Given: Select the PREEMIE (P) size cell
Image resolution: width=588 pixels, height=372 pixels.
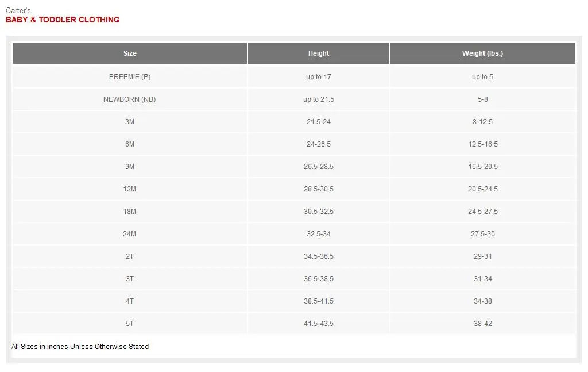Looking at the screenshot, I should tap(130, 77).
